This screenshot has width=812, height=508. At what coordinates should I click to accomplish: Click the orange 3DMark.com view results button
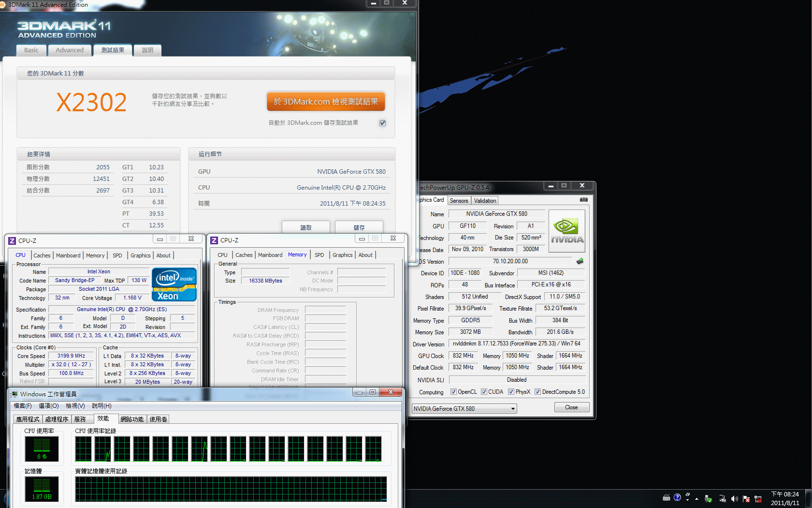pyautogui.click(x=326, y=102)
